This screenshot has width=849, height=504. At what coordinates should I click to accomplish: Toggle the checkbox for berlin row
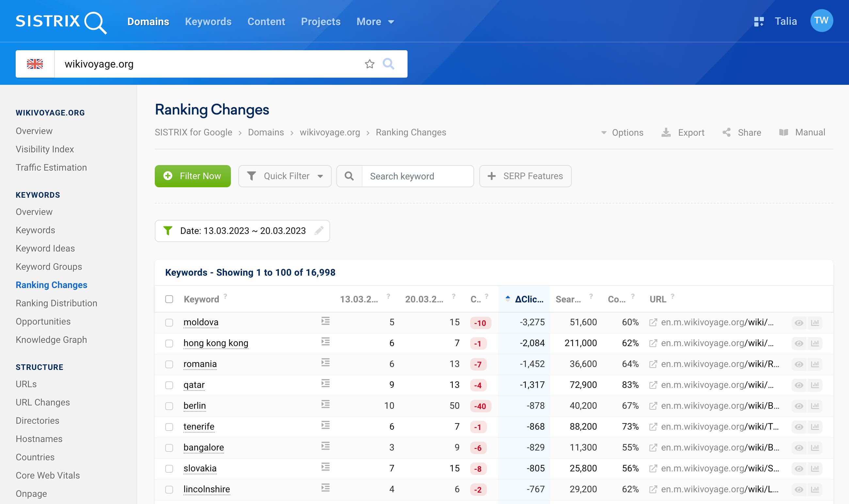[169, 406]
